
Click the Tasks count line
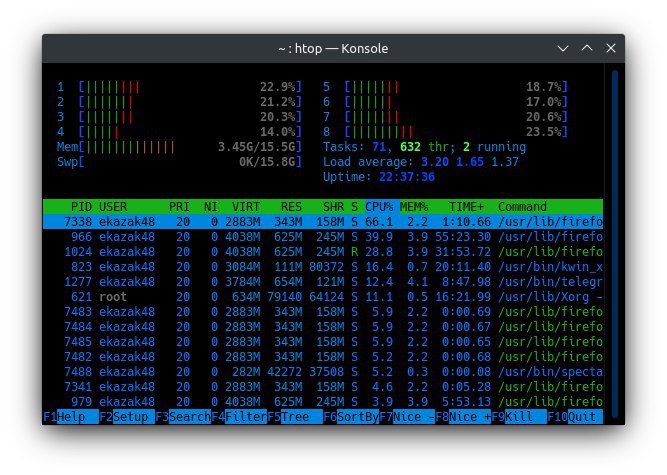(425, 147)
